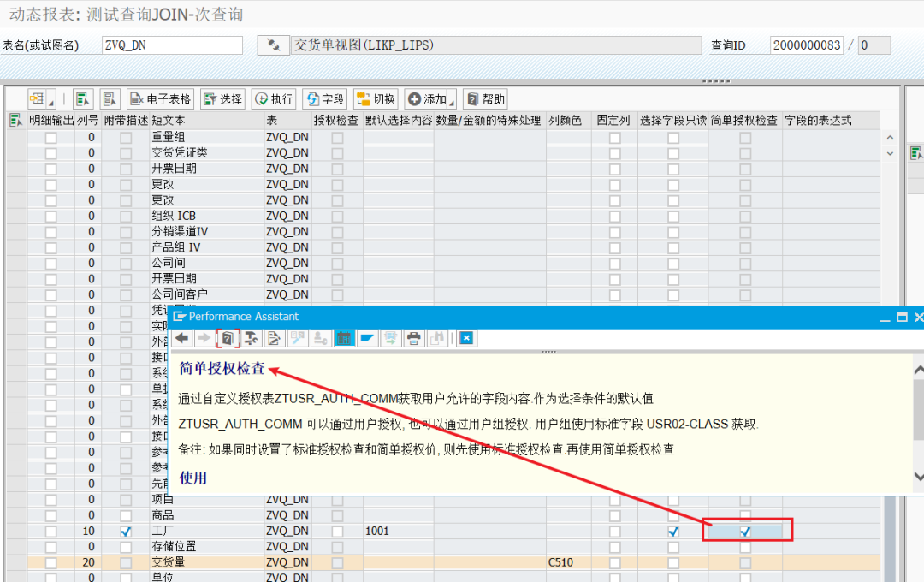Click the 切换 switch button
This screenshot has height=582, width=924.
376,99
